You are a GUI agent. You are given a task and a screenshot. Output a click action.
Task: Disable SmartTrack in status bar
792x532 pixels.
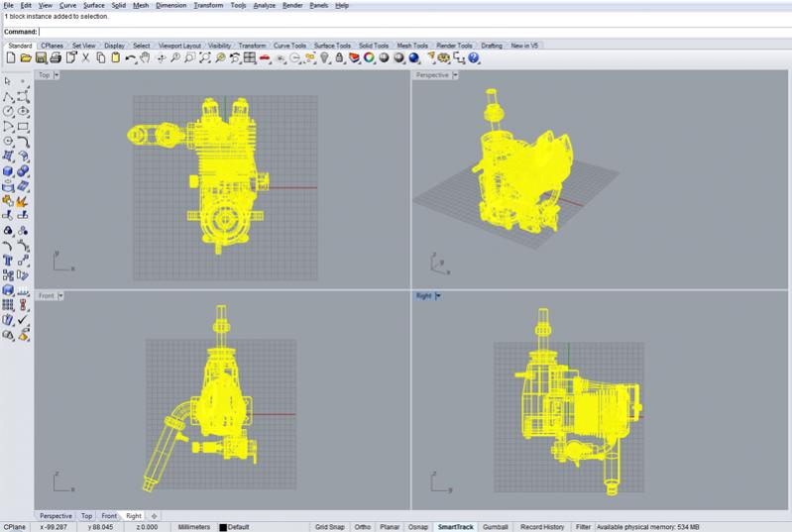[x=455, y=526]
